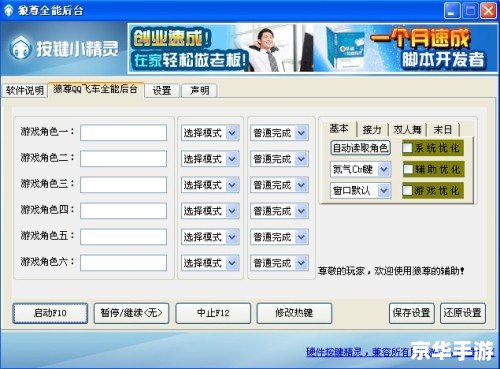Click the title bar app icon
This screenshot has width=500, height=369.
[8, 10]
